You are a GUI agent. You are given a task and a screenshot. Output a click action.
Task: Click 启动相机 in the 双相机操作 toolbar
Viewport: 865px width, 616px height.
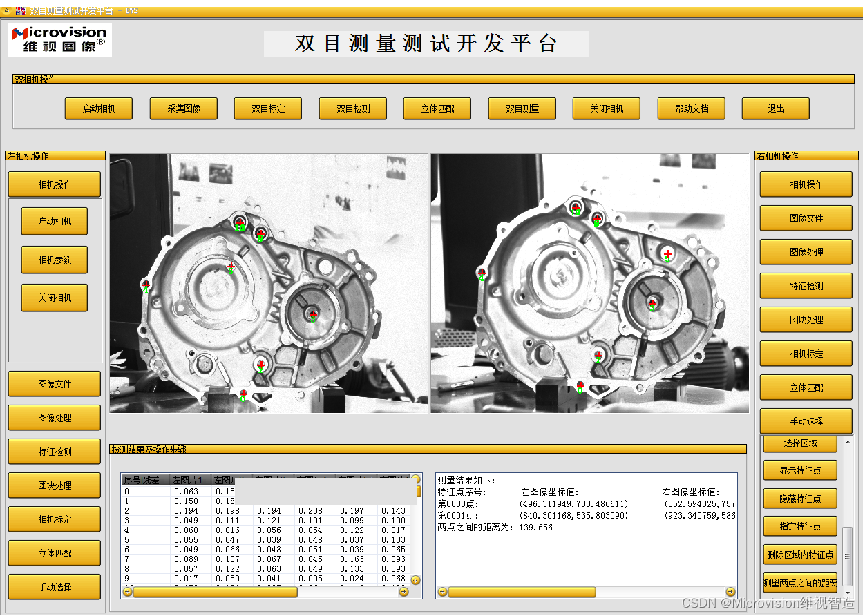coord(99,109)
